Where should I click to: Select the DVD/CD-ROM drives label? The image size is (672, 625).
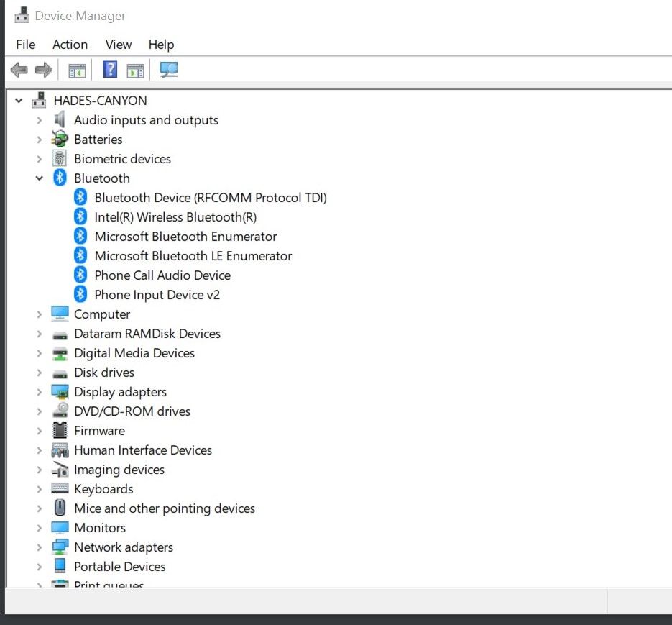[x=132, y=411]
